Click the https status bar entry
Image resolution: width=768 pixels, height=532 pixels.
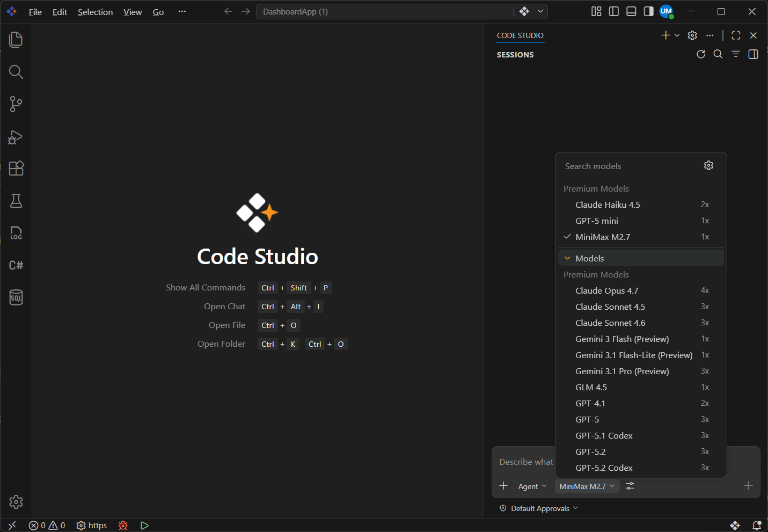[x=92, y=526]
